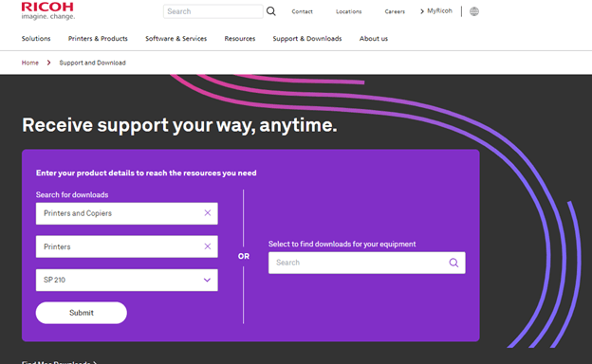Click the Ricoh logo
The width and height of the screenshot is (592, 364).
click(48, 11)
